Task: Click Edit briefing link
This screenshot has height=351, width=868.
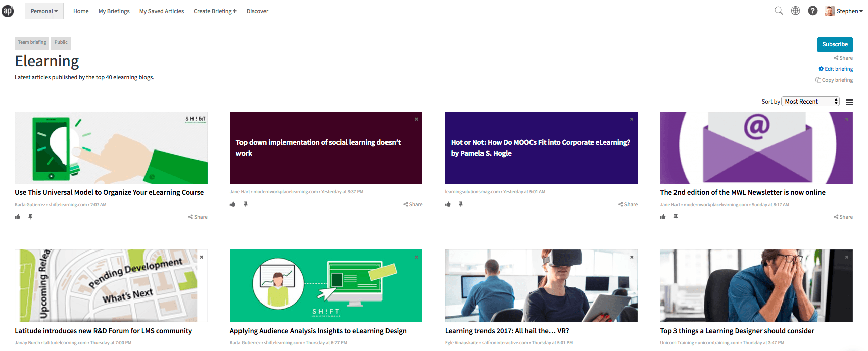Action: click(x=836, y=69)
